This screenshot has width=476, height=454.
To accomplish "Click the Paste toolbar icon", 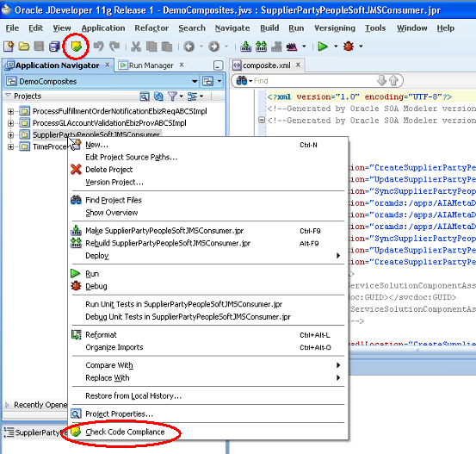I will [x=167, y=47].
